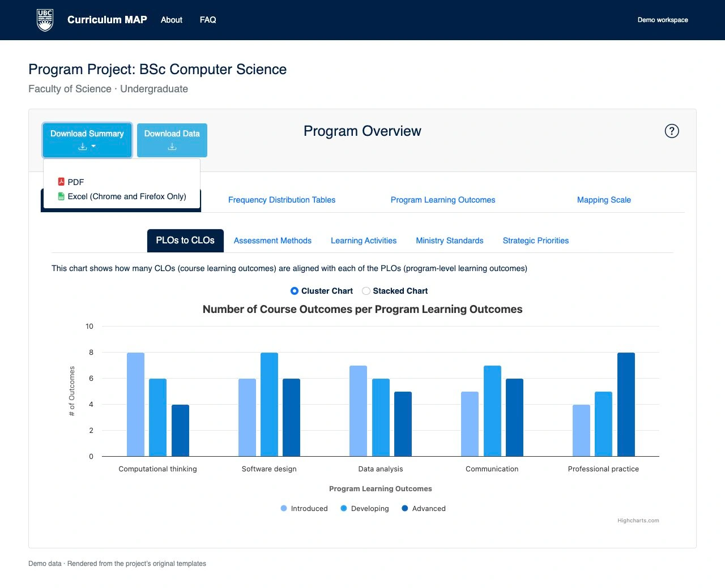Click the Program Overview heading
725x588 pixels.
tap(362, 131)
